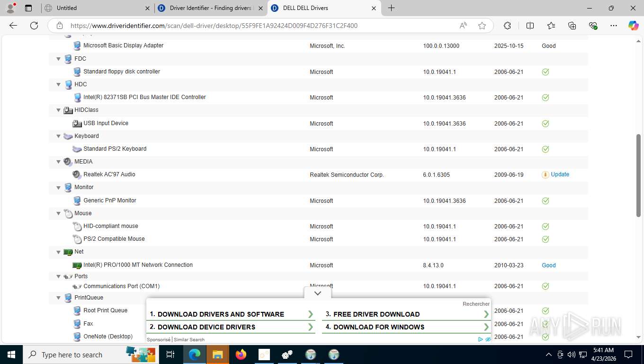Click version 100.0.0.13000 cell

[441, 46]
